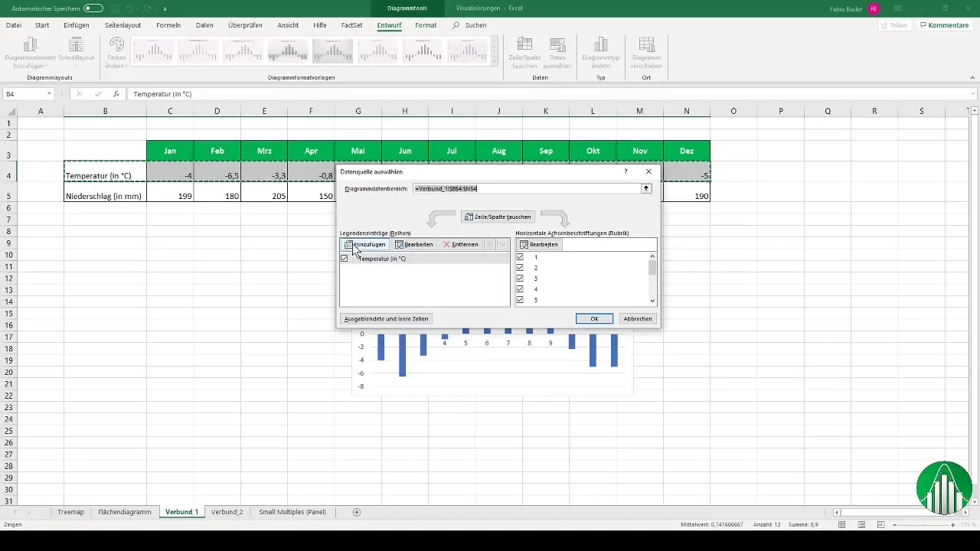Switch to the Einfügen ribbon tab

77,25
